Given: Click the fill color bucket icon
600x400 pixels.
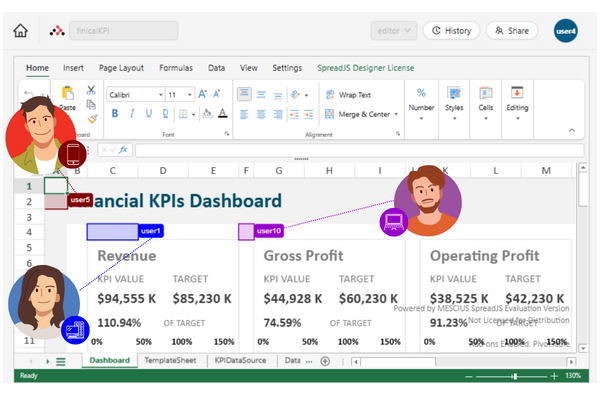Looking at the screenshot, I should point(207,113).
